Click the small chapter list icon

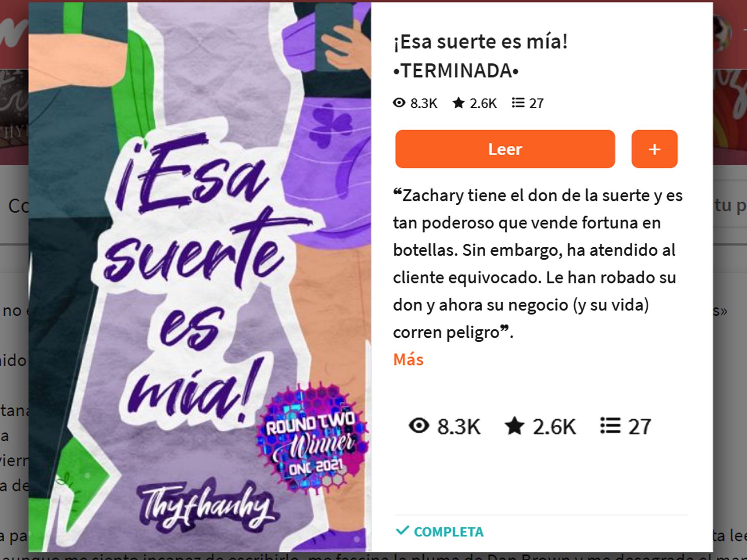[518, 103]
